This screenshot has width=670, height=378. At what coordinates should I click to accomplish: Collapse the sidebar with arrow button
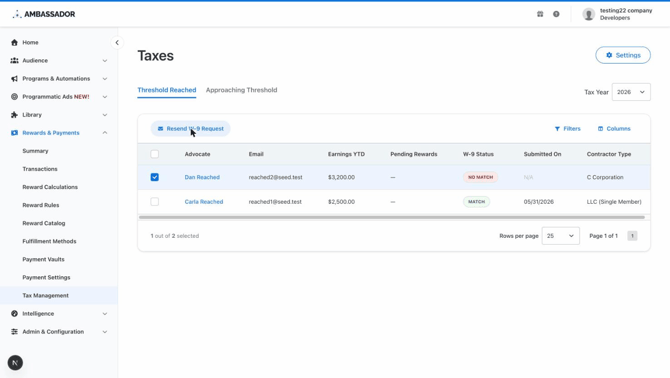tap(117, 42)
